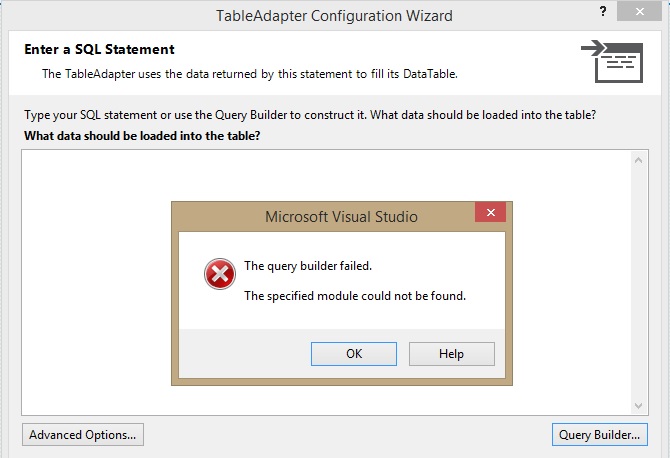Open the Advanced Options dialog
The image size is (670, 458).
click(x=83, y=435)
